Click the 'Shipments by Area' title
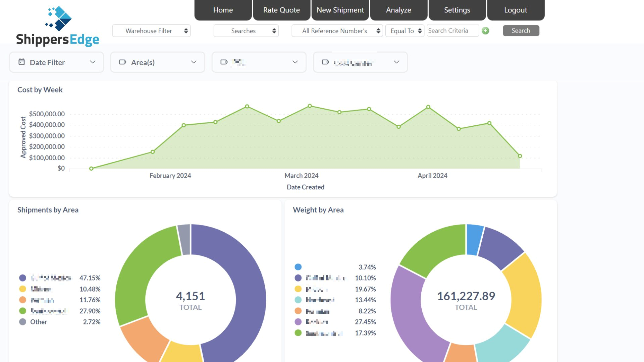 48,210
